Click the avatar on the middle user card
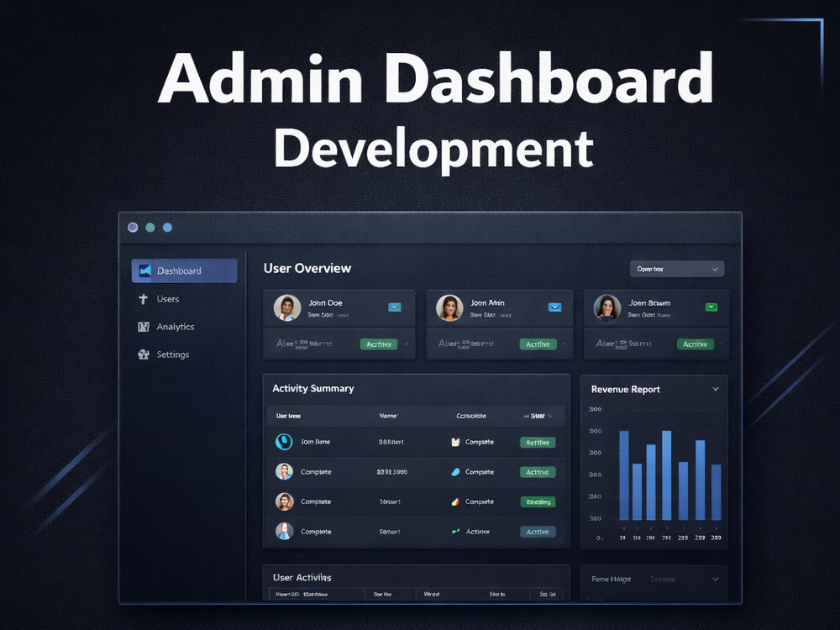The height and width of the screenshot is (630, 840). pyautogui.click(x=449, y=308)
